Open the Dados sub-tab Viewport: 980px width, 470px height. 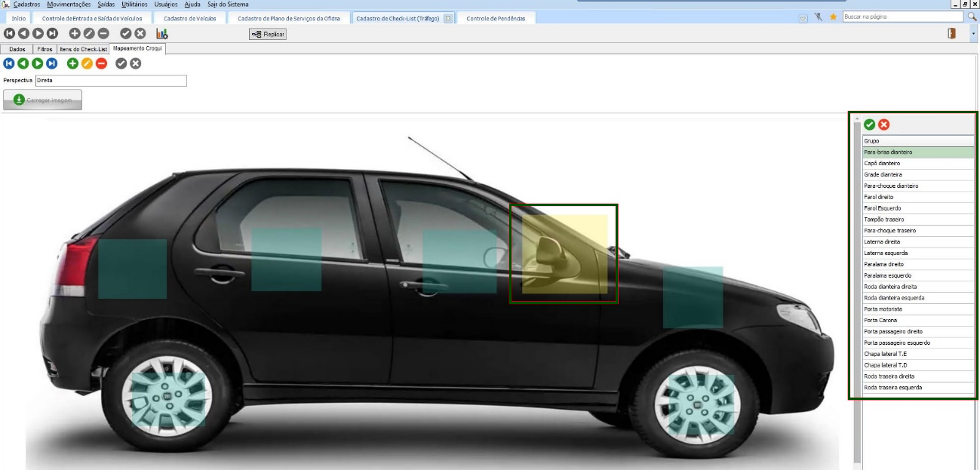click(x=17, y=49)
